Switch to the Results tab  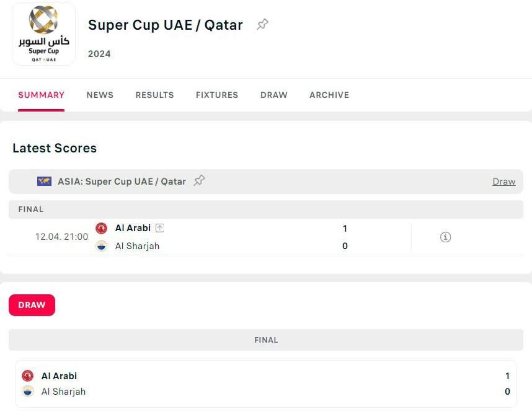click(154, 95)
